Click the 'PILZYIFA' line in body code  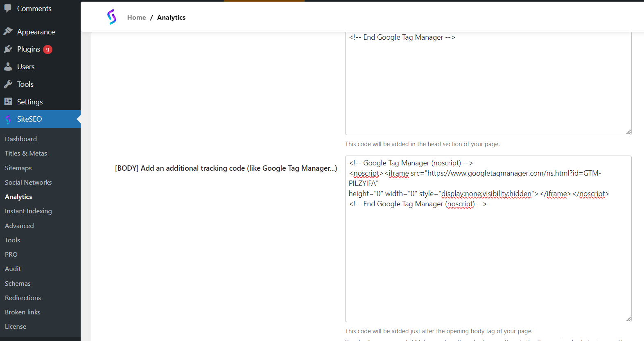click(x=364, y=183)
